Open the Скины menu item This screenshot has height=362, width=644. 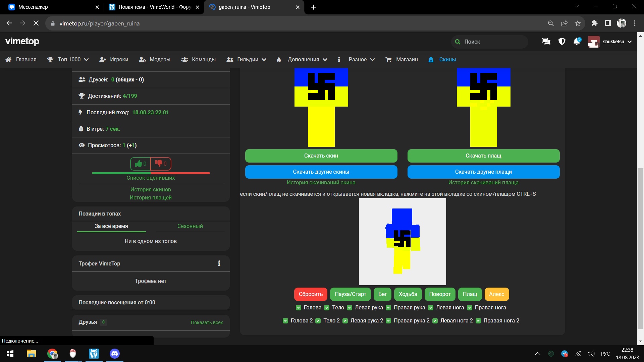447,60
